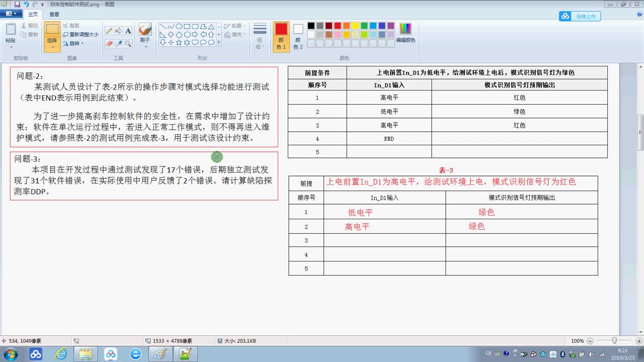Pick the green color swatch

364,26
